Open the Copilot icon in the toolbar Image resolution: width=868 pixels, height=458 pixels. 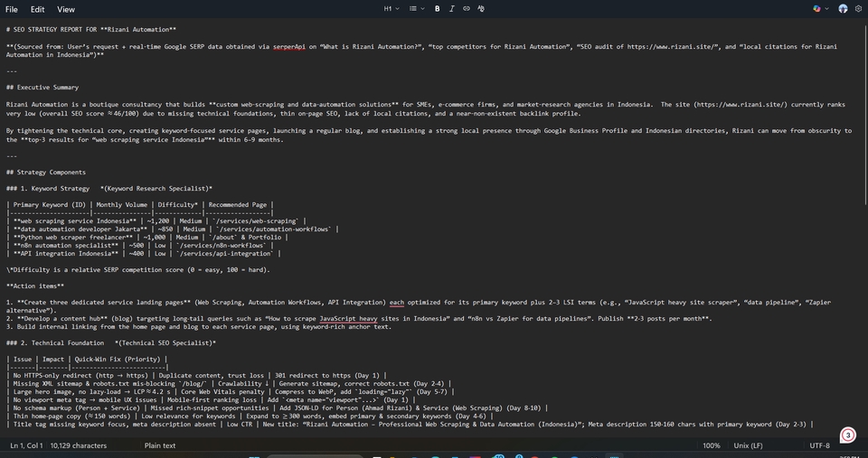816,9
